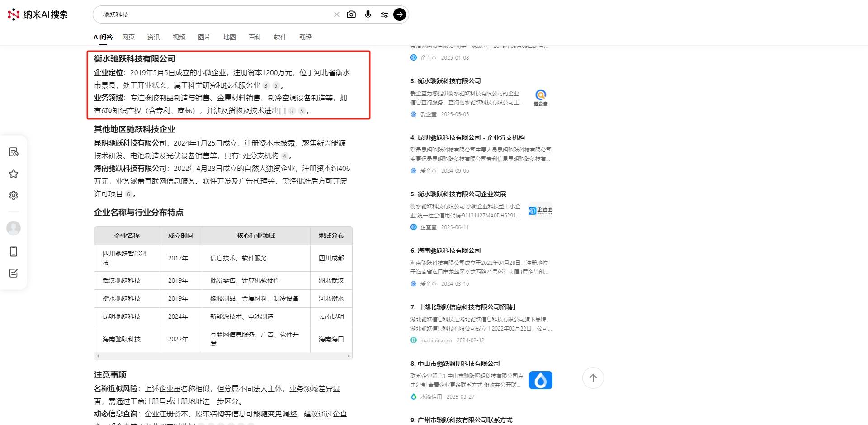This screenshot has width=868, height=425.
Task: Click the 湖北武汉 table cell
Action: point(331,280)
